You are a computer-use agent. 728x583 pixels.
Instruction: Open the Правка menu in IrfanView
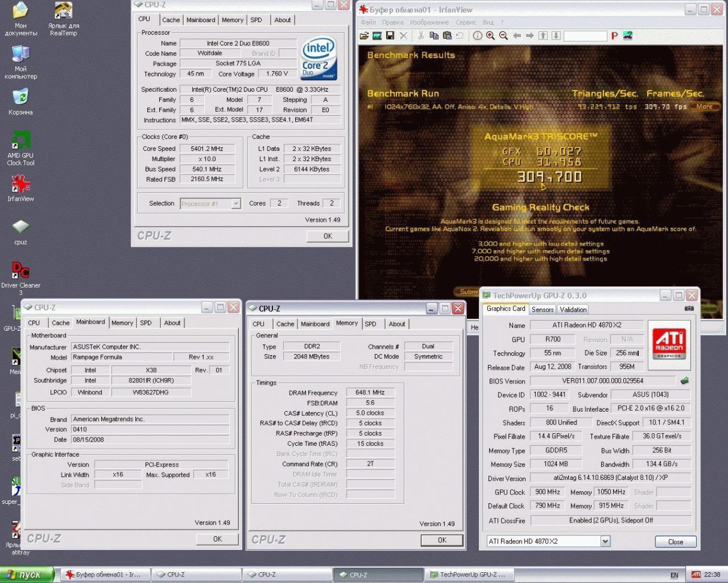point(393,22)
